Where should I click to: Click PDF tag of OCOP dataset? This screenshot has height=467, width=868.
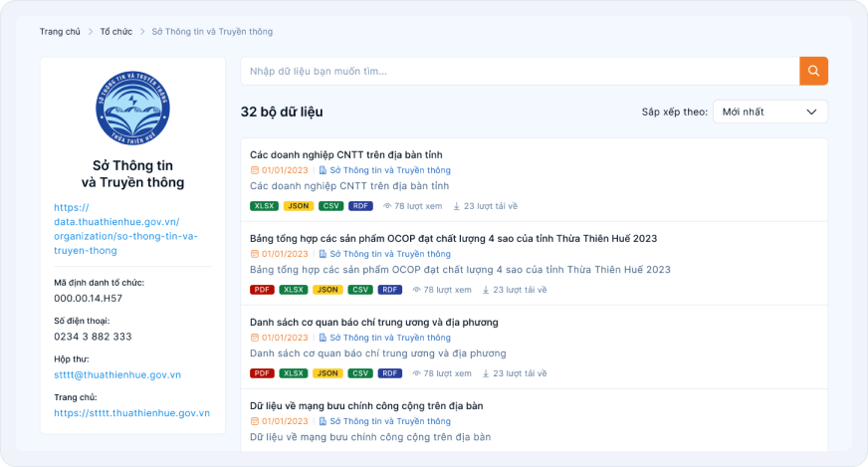[x=262, y=290]
